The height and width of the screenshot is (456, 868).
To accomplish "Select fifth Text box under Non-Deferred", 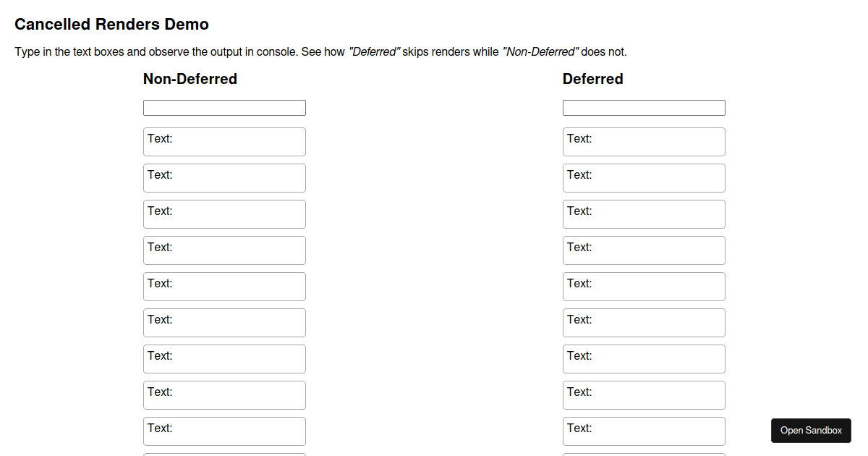I will coord(224,287).
